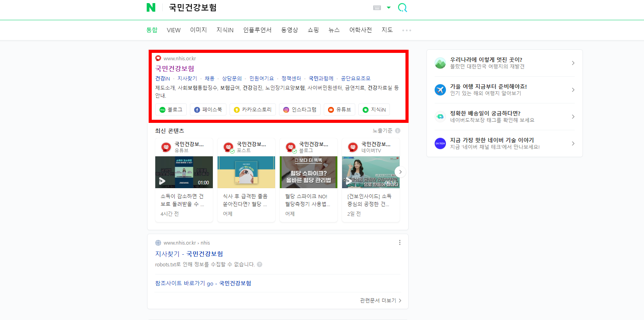Click the CH.TECH icon beside 네이버 기술 이야기
The image size is (644, 320).
(440, 143)
